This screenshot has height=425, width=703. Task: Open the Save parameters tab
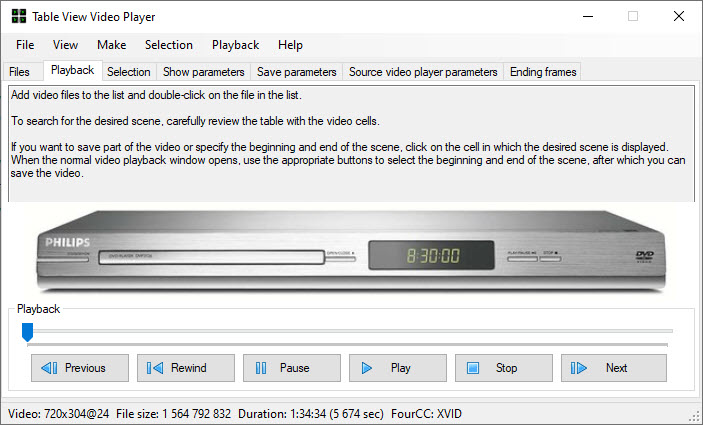point(297,72)
